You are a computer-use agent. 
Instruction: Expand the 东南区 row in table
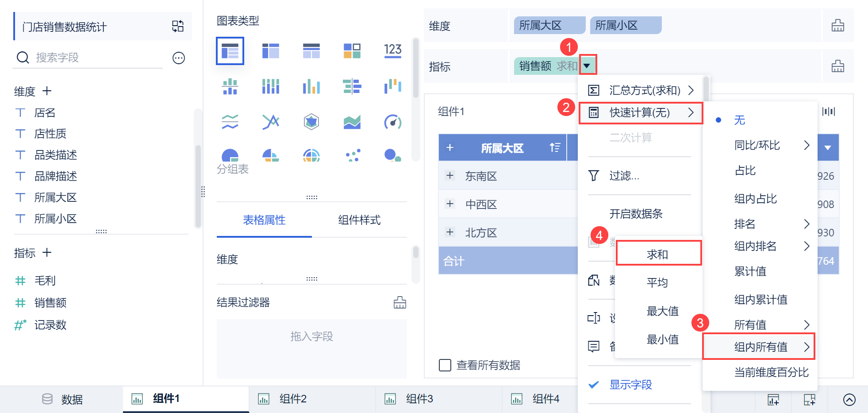pos(450,176)
